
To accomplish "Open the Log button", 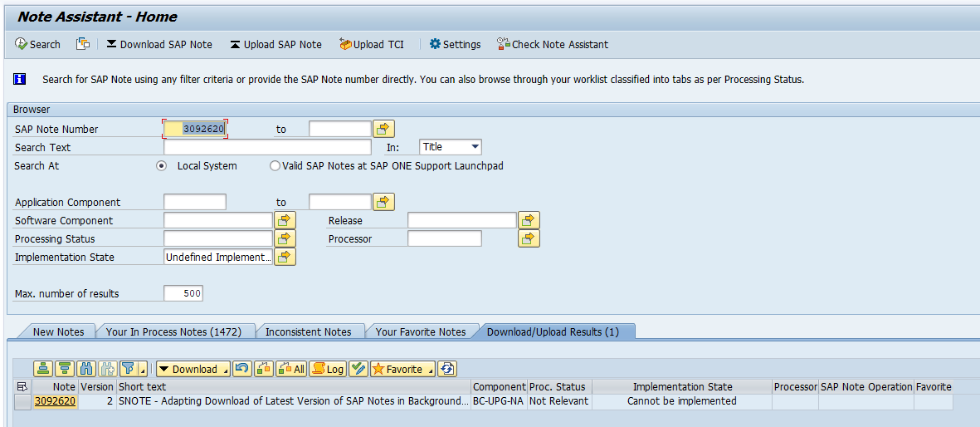I will (328, 369).
